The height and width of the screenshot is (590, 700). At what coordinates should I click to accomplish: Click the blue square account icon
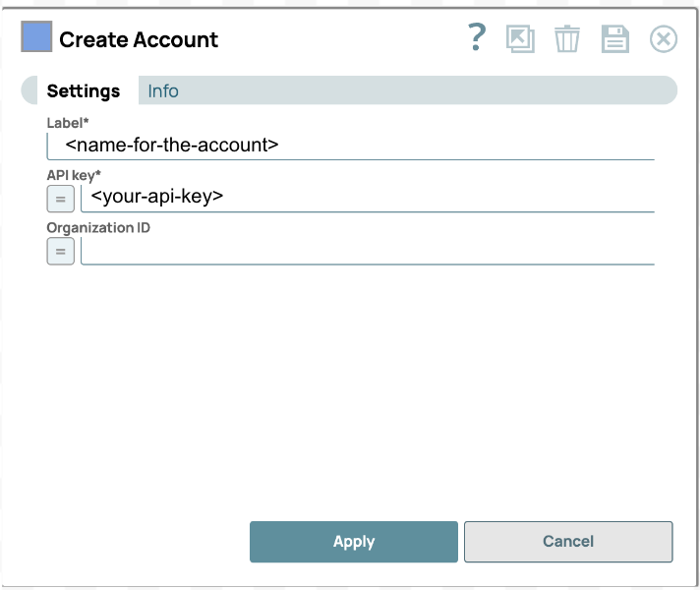coord(36,37)
